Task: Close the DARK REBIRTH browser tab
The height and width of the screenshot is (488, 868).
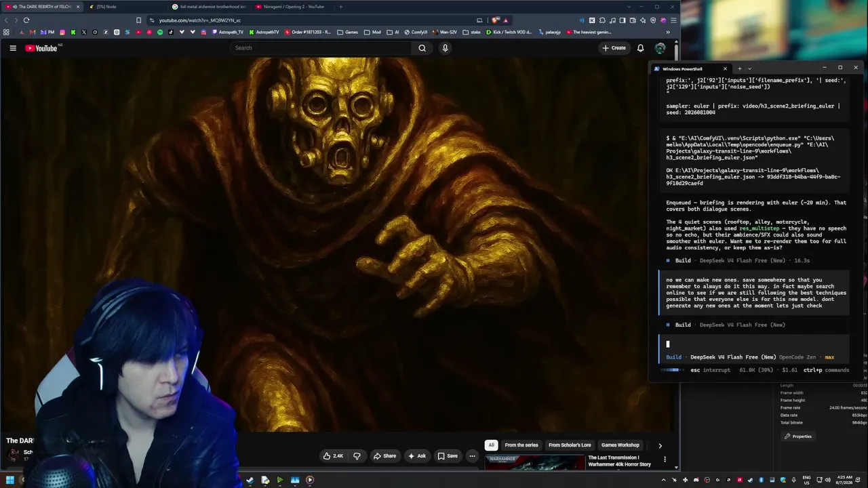Action: pos(78,7)
